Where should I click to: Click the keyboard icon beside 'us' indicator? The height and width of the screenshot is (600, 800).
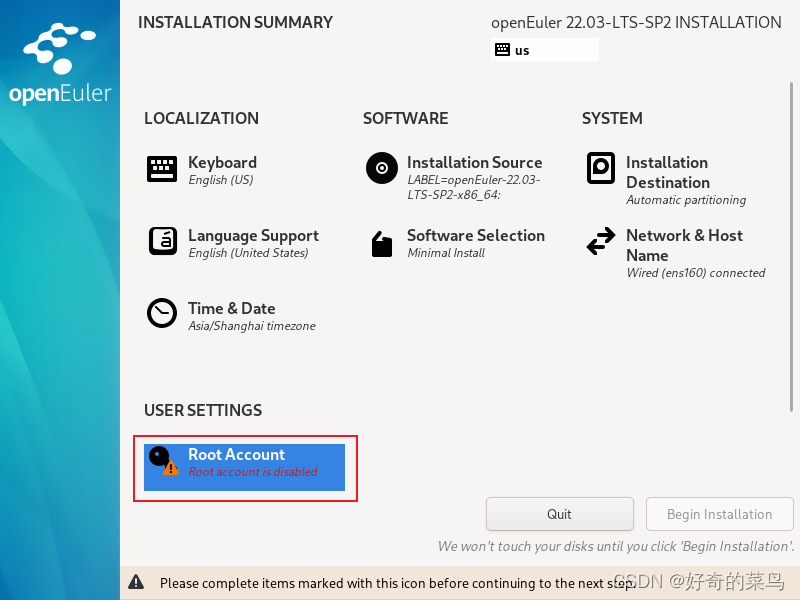pyautogui.click(x=502, y=49)
